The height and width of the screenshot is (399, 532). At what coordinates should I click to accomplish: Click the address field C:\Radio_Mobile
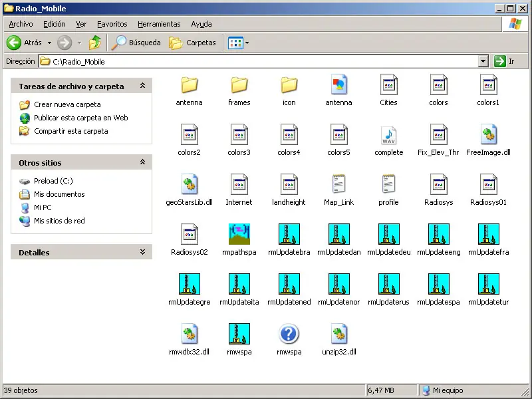(259, 61)
